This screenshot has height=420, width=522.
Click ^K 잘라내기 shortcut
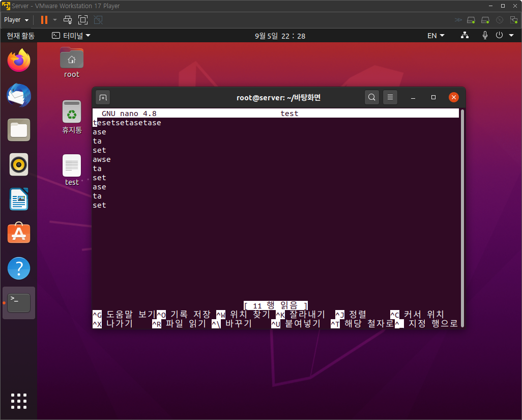300,315
